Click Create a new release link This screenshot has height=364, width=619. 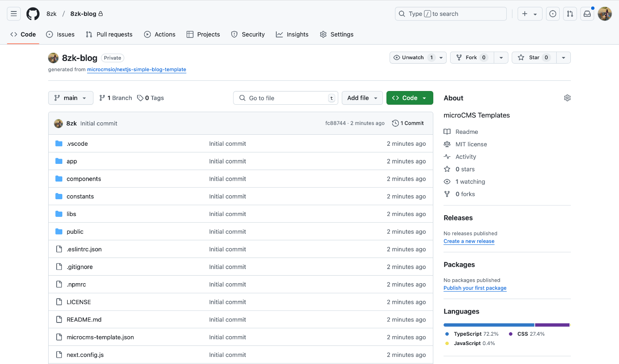coord(469,241)
